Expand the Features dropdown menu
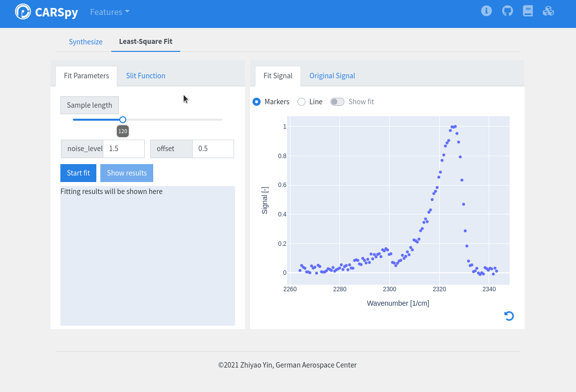Viewport: 576px width, 392px height. point(109,12)
